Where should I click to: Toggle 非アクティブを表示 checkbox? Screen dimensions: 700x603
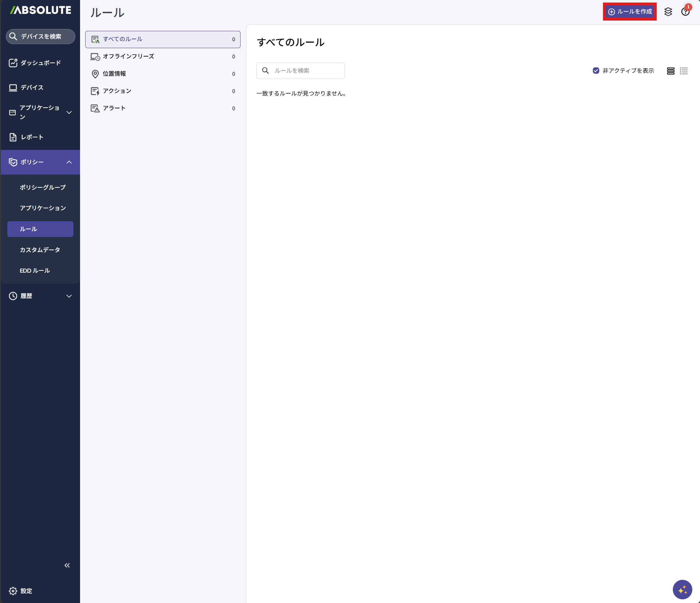596,71
